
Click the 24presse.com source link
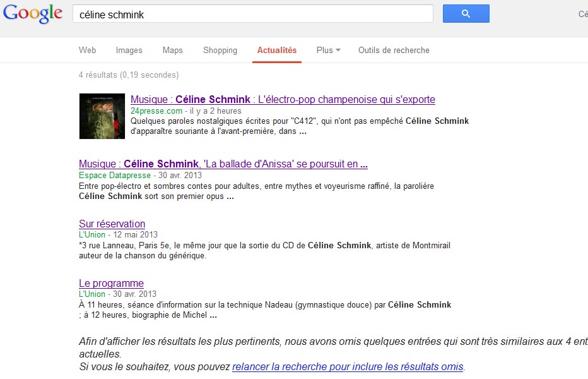tap(156, 111)
